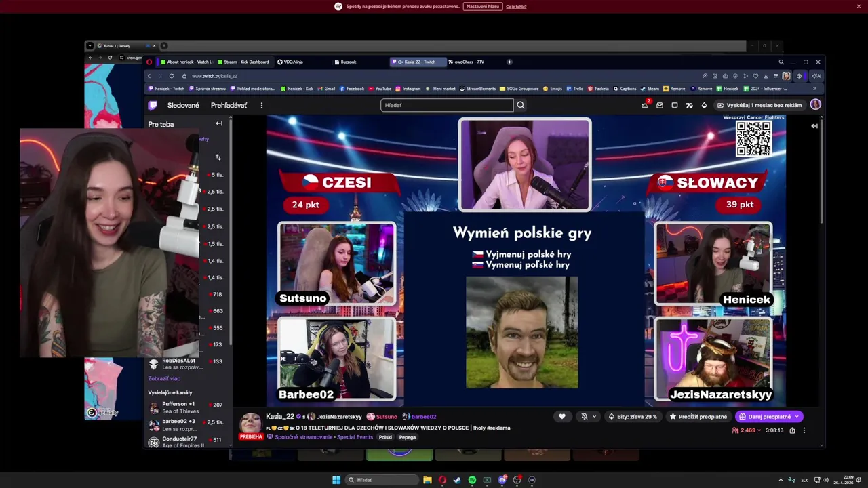The height and width of the screenshot is (488, 868).
Task: Click Bity: zľava 29 % button
Action: point(633,416)
